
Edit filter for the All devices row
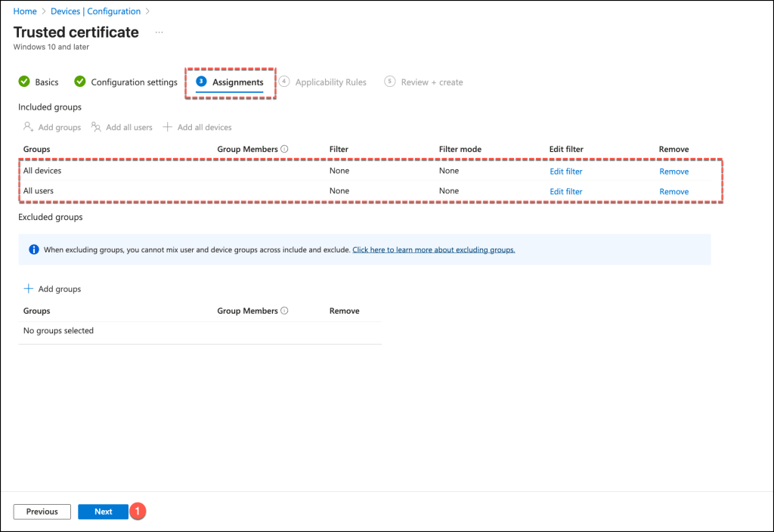pyautogui.click(x=565, y=172)
